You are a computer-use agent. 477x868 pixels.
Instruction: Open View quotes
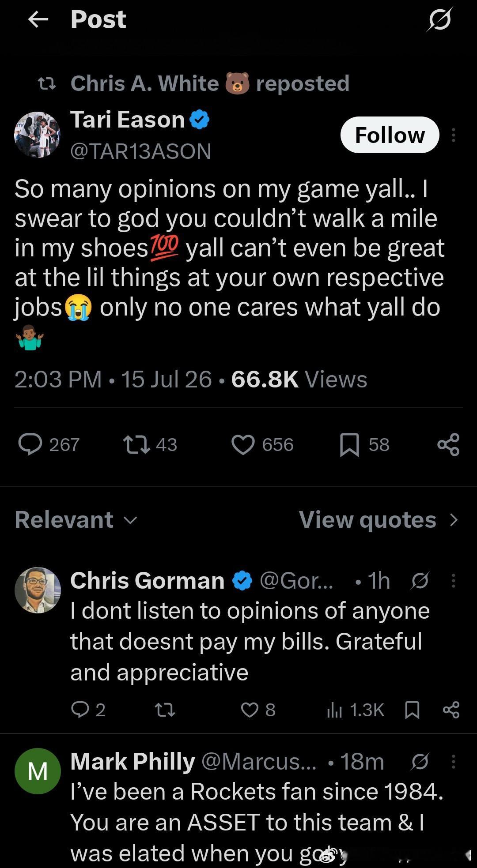[379, 520]
